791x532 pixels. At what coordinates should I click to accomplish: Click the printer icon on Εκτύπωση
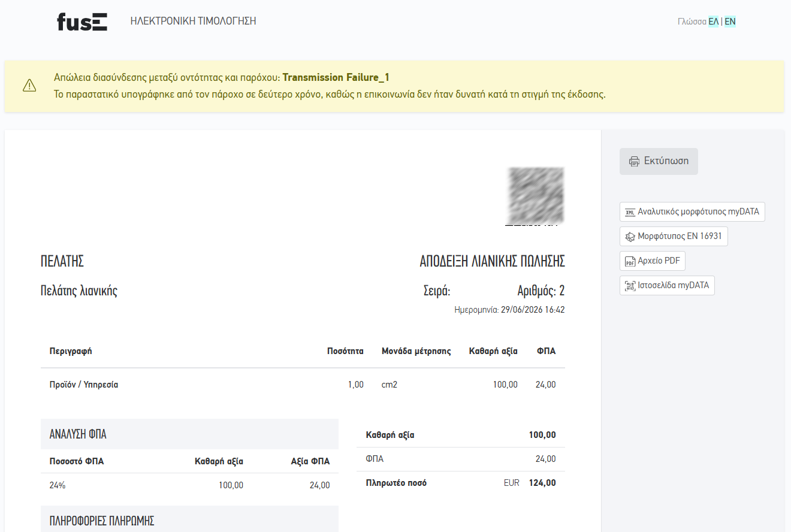pyautogui.click(x=634, y=161)
